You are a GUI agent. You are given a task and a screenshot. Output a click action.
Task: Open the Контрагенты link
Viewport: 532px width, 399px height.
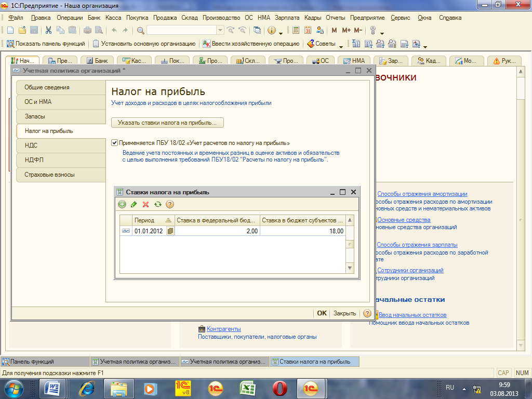point(224,329)
